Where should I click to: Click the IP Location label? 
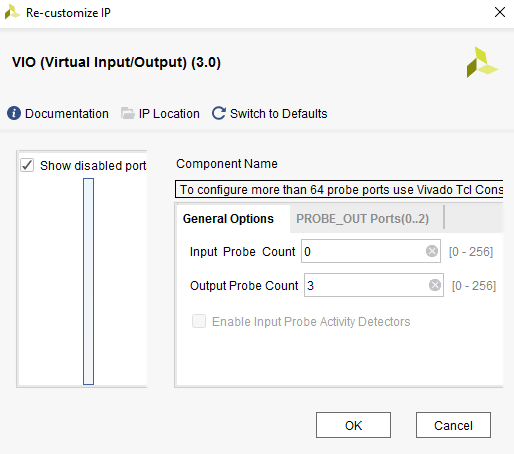click(x=169, y=114)
